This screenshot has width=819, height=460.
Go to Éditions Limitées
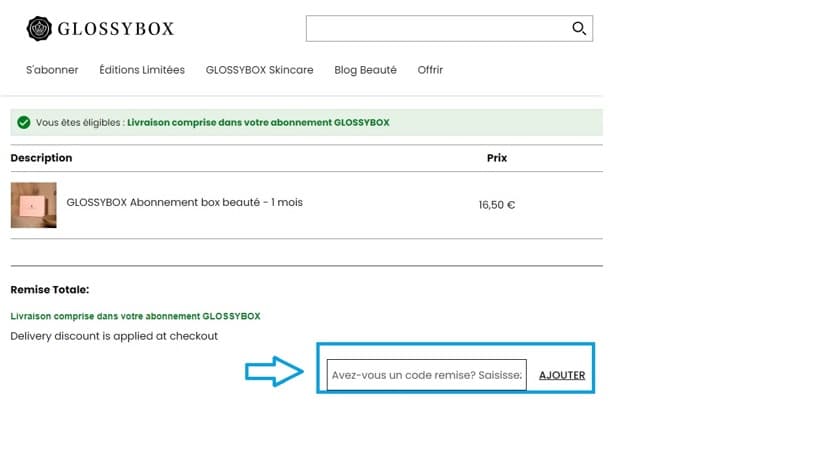[142, 70]
